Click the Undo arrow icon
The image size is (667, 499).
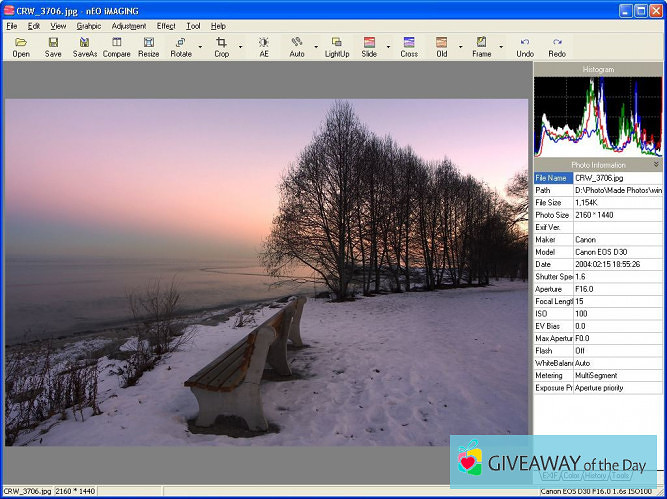[525, 43]
